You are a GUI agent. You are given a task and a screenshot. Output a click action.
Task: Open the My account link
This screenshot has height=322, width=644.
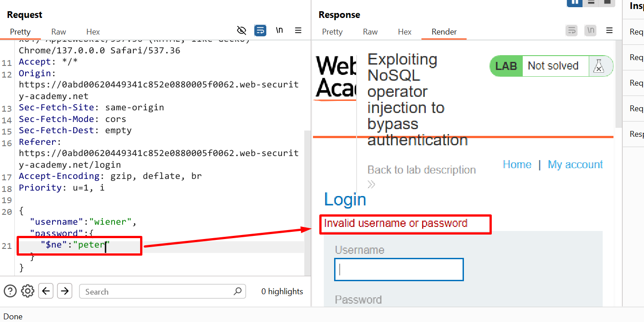click(575, 165)
